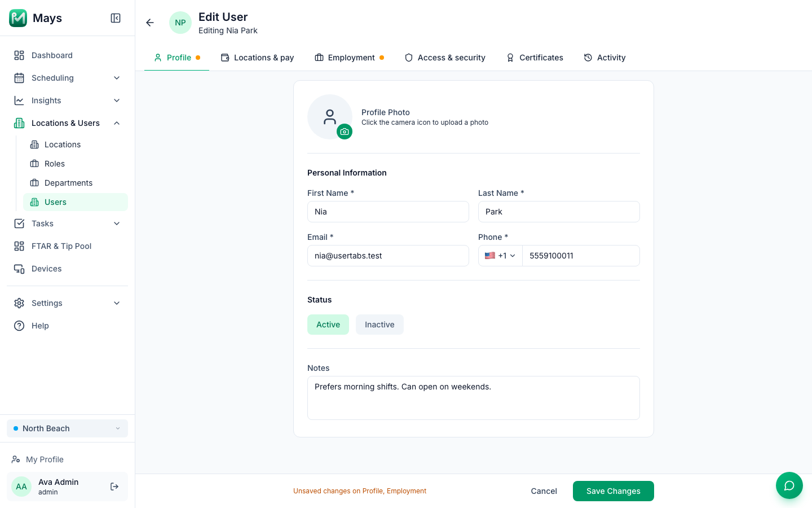Go back using the arrow icon
812x508 pixels.
[x=150, y=23]
